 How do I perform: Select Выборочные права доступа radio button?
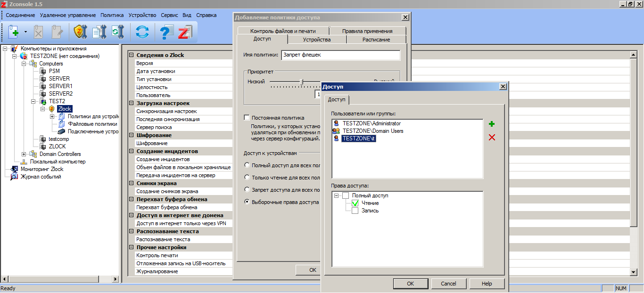coord(247,202)
